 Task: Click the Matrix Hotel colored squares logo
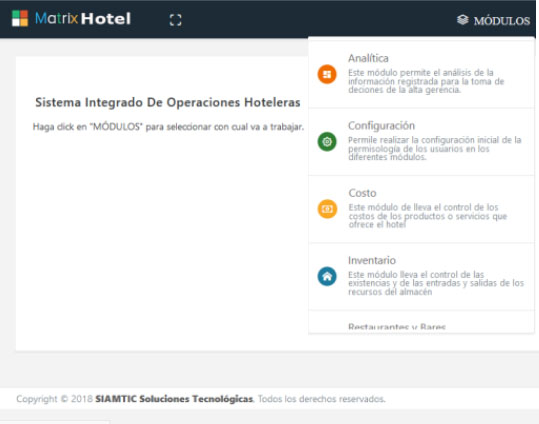coord(20,18)
